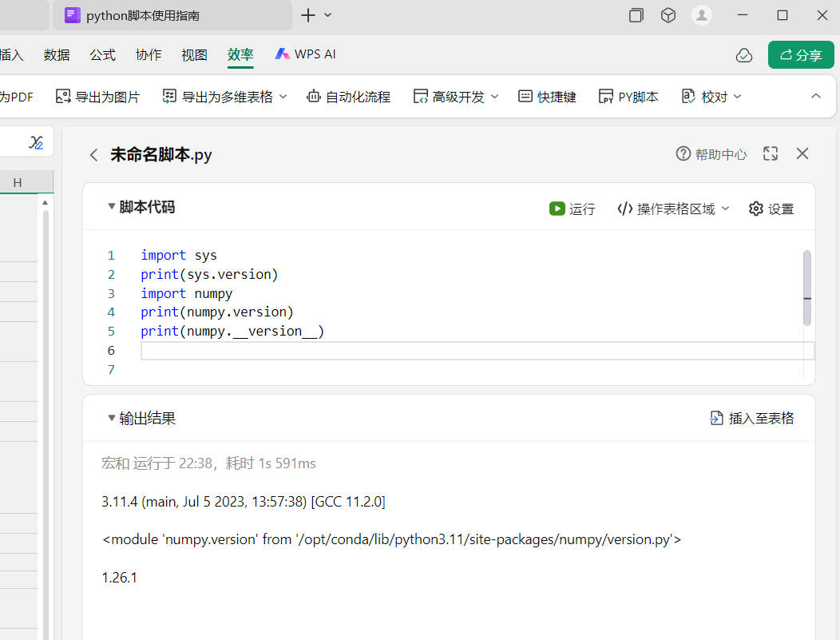Open keyboard shortcuts tool
840x640 pixels.
coord(547,97)
